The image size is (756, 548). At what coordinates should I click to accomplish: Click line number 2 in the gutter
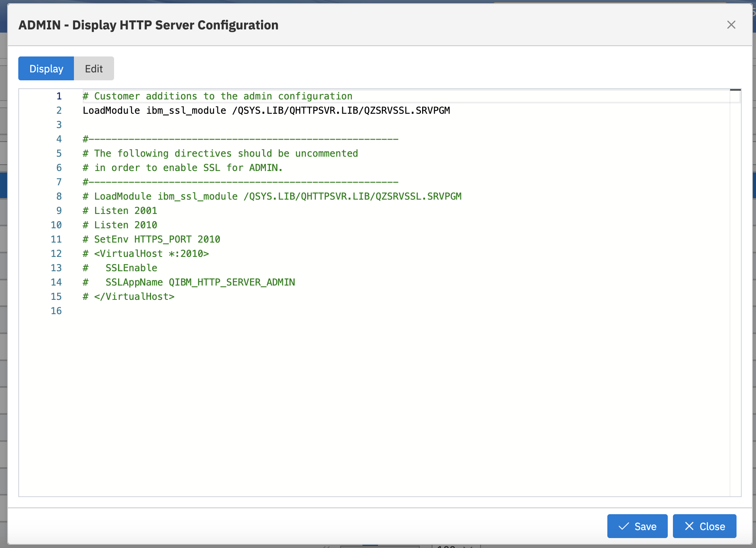coord(59,111)
